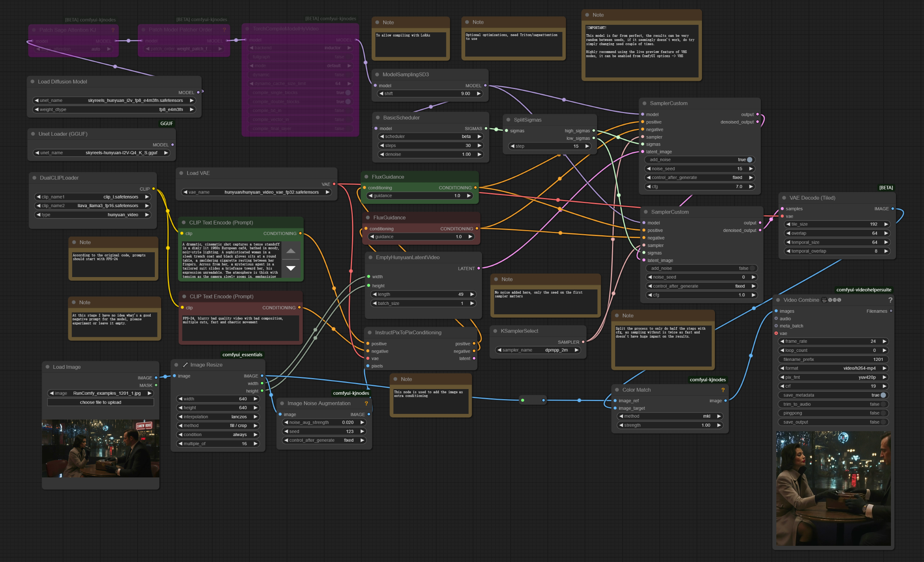
Task: Click the scroll-down arrow in positive prompt box
Action: [291, 268]
